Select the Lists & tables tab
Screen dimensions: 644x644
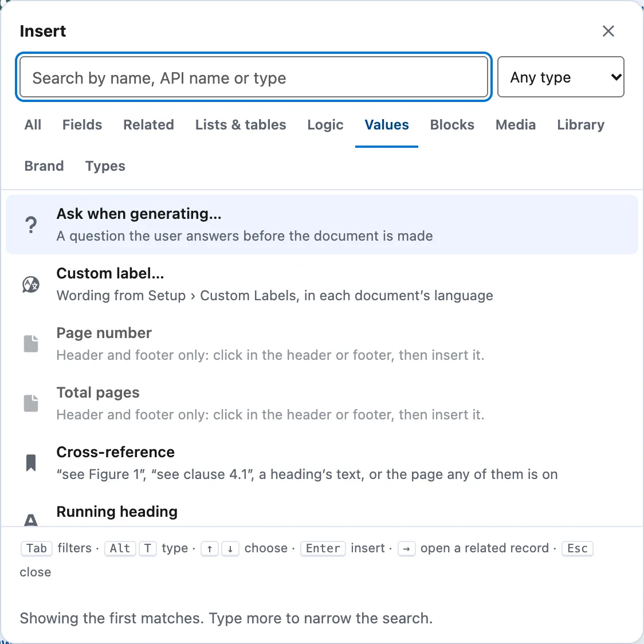click(241, 125)
